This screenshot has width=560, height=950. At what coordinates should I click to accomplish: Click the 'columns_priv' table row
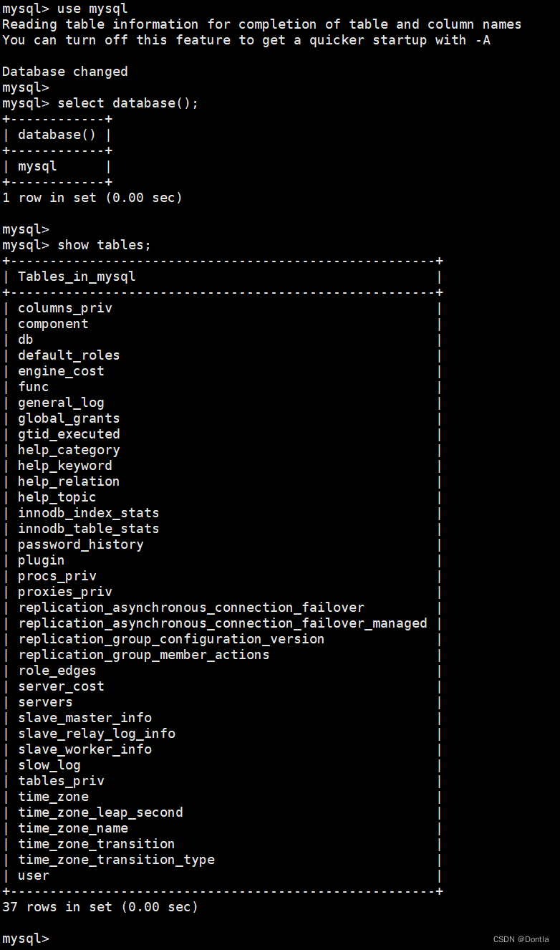click(65, 308)
